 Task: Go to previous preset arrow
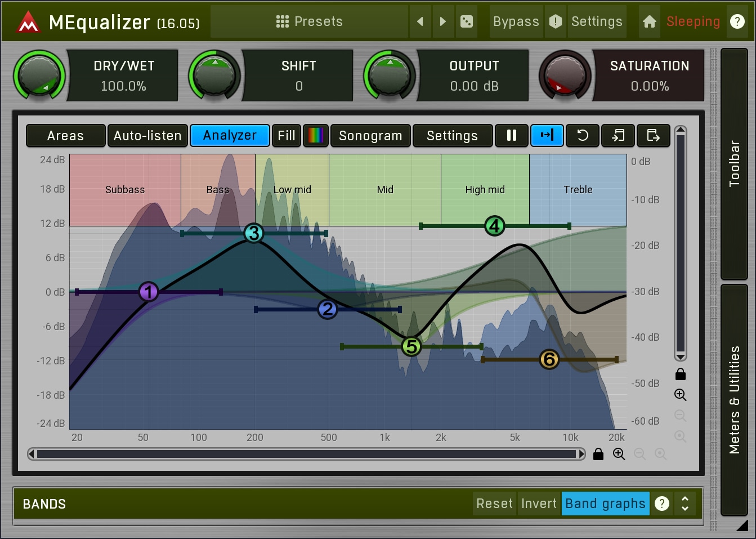coord(420,21)
